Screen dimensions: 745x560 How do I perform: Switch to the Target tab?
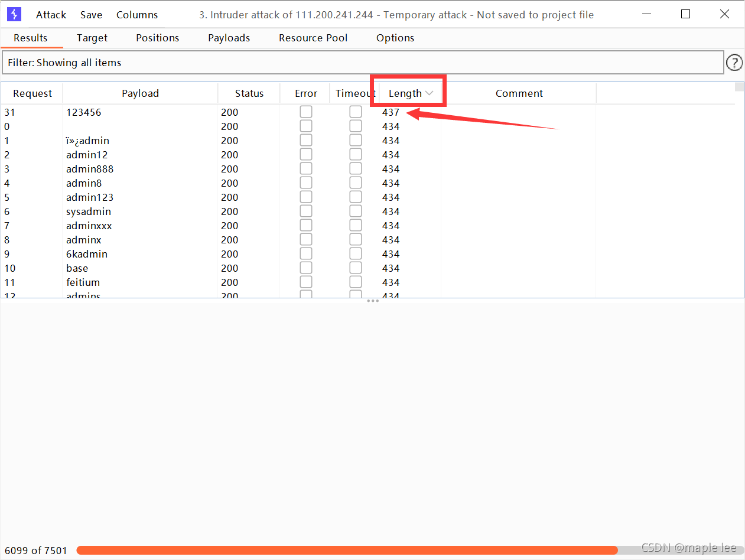[92, 38]
